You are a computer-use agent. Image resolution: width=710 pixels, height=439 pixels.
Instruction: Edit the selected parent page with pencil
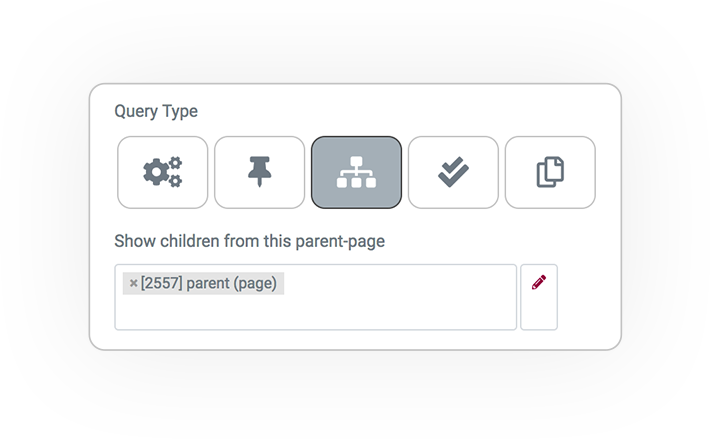539,297
